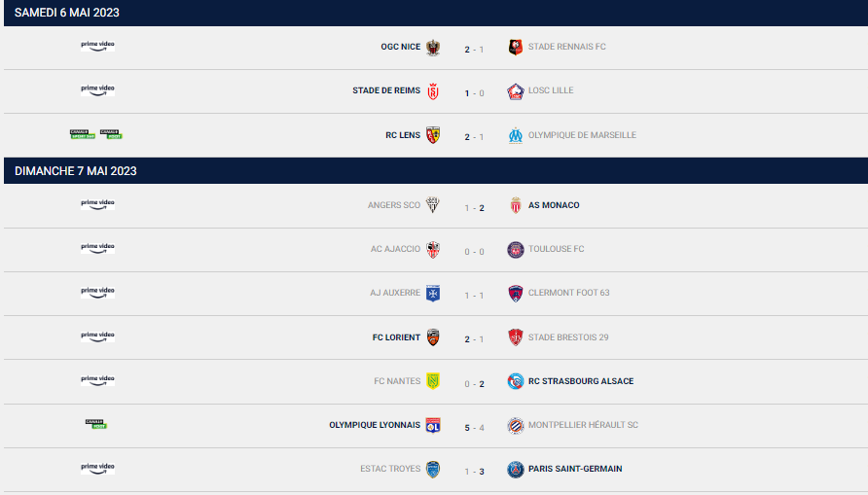Open the RC Lens team link

click(x=403, y=135)
